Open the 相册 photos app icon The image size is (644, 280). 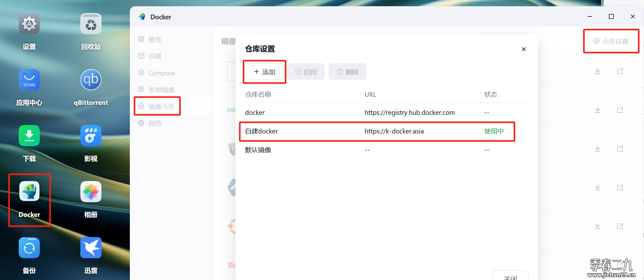point(91,192)
